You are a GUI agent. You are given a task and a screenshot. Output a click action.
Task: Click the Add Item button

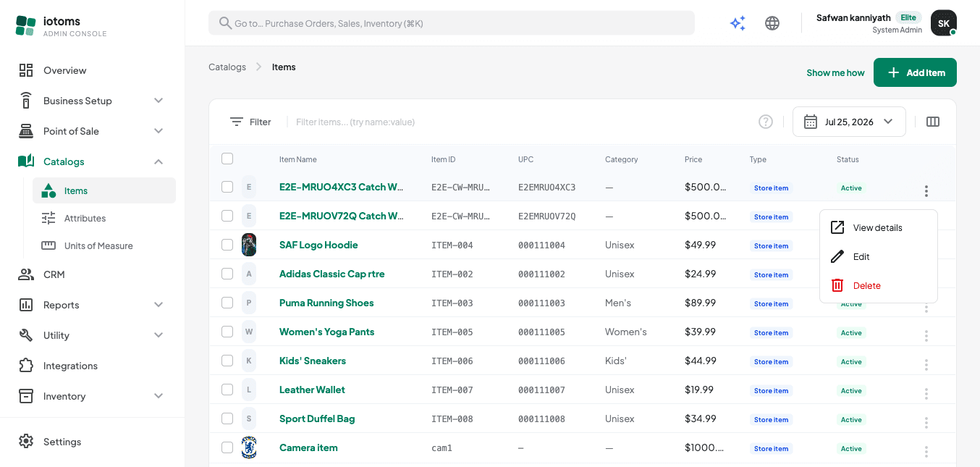coord(915,72)
